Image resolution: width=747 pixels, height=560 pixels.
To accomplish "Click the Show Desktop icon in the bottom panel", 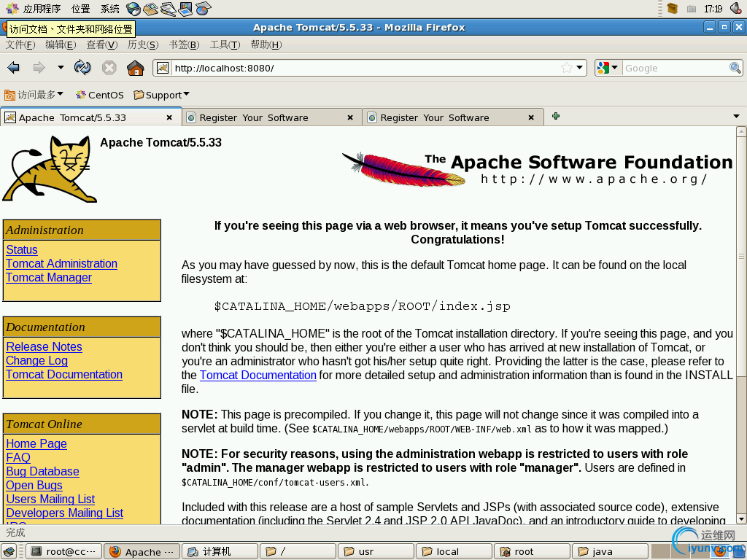I will click(x=9, y=551).
